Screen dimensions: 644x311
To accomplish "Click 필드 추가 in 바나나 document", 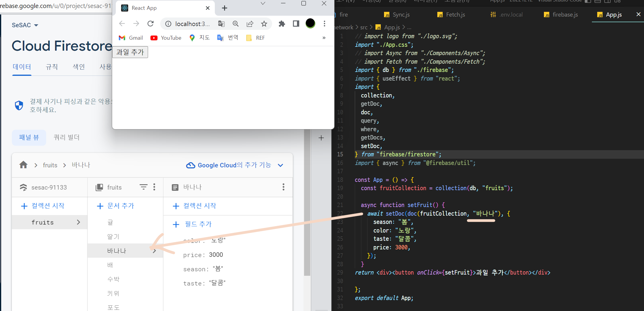I will pos(192,224).
